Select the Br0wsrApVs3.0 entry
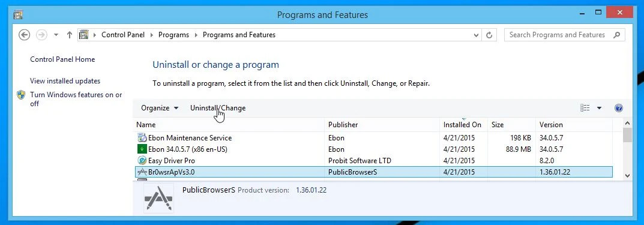This screenshot has width=644, height=225. (x=374, y=172)
